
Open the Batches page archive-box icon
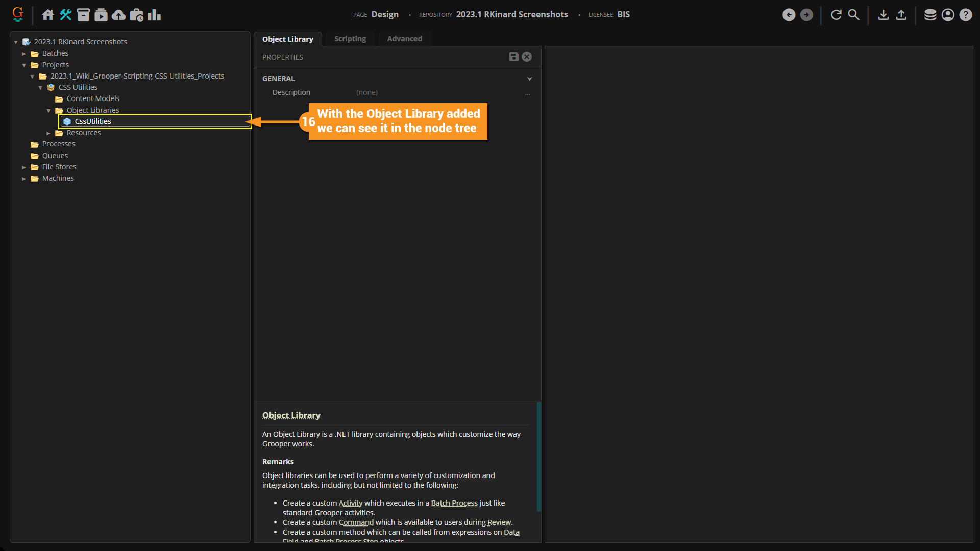pyautogui.click(x=83, y=15)
